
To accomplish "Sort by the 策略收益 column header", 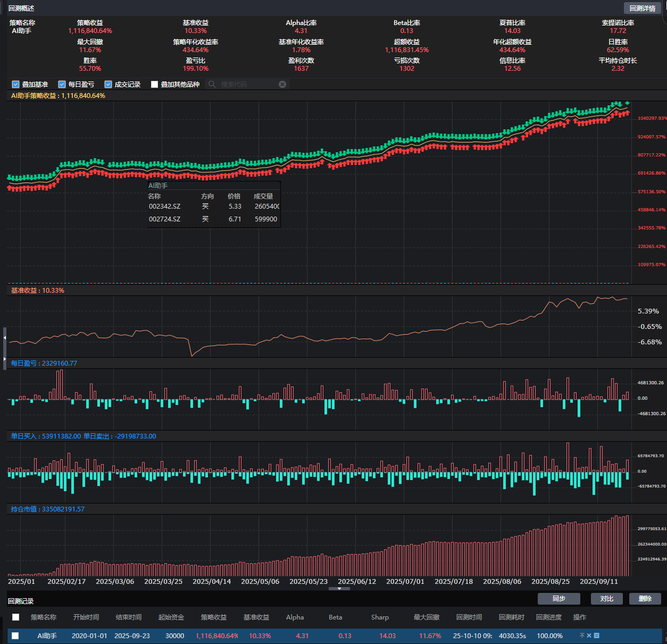I will pyautogui.click(x=213, y=617).
